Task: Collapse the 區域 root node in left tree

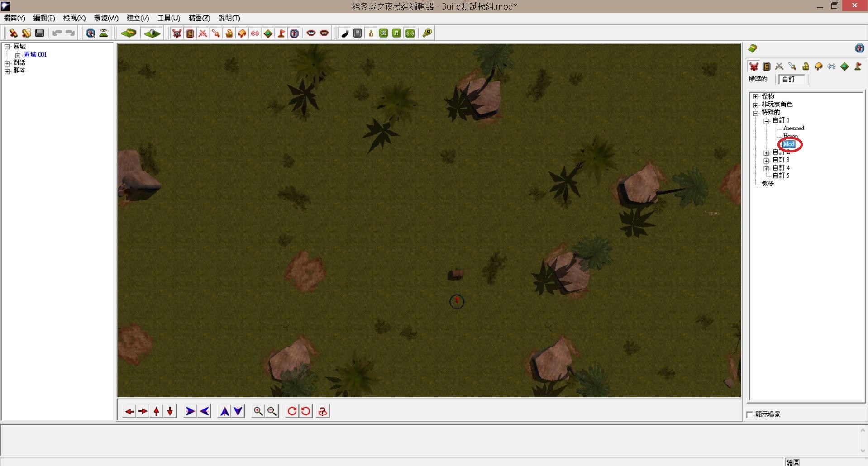Action: point(7,47)
